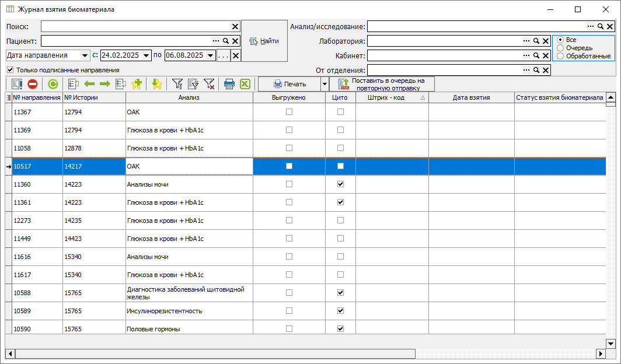Viewport: 621px width, 364px height.
Task: Click the Найти button
Action: point(264,41)
